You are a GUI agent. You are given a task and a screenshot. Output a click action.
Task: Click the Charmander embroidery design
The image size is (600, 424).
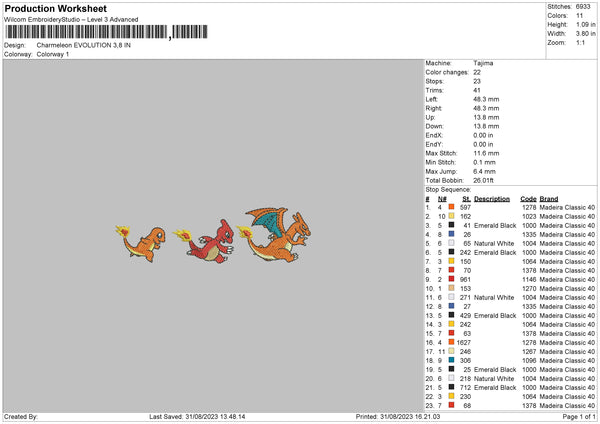141,243
